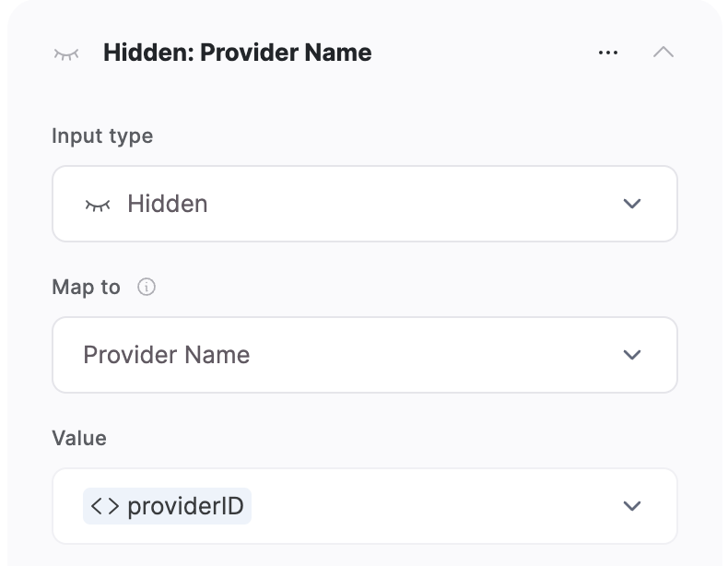Click "Provider Name" text in Map to field

(167, 355)
